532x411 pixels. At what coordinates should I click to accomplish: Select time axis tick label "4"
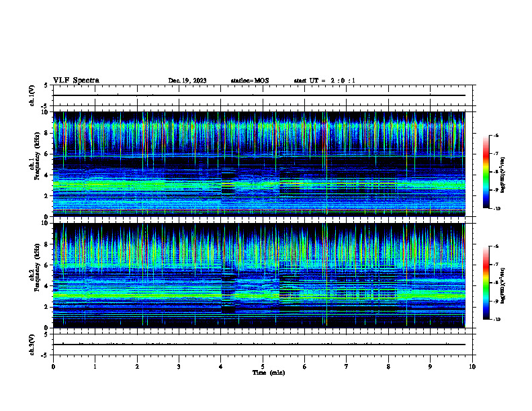click(221, 367)
